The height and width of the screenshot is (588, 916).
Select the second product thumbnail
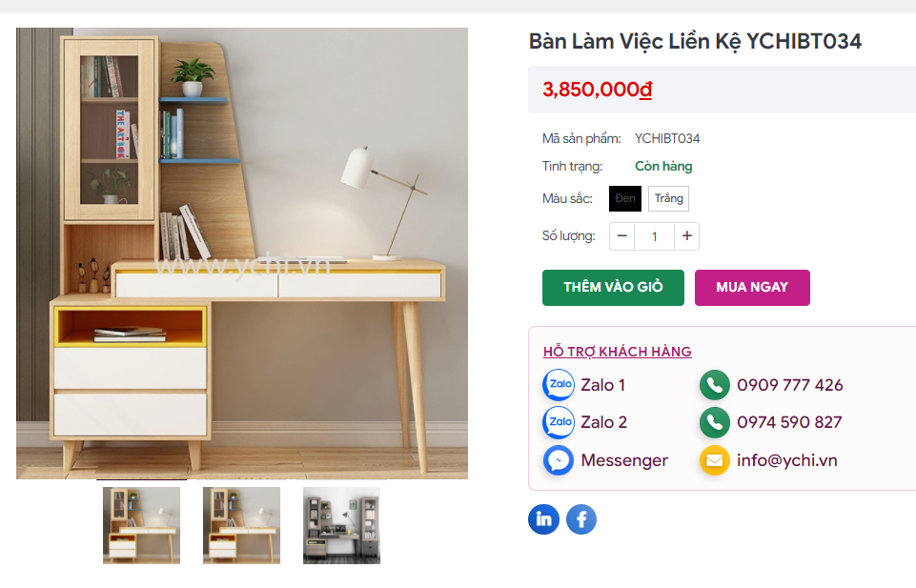click(x=241, y=525)
